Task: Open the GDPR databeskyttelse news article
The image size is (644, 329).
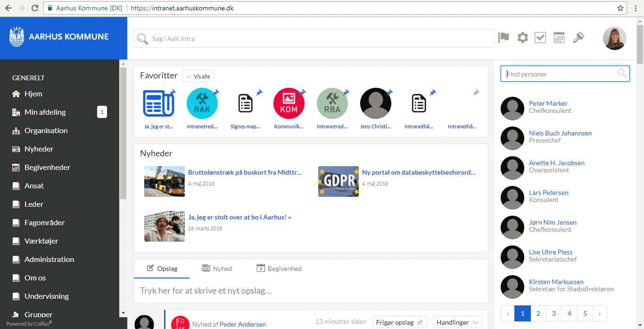Action: [419, 173]
